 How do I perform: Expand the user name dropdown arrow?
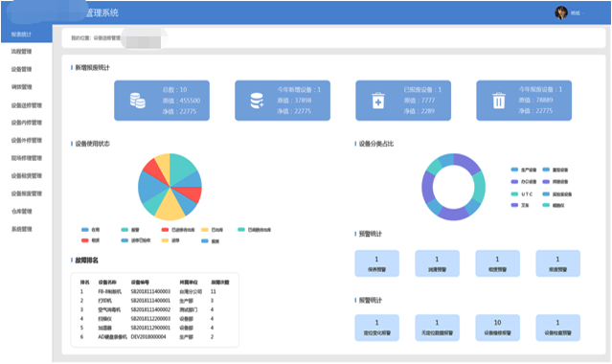[583, 13]
